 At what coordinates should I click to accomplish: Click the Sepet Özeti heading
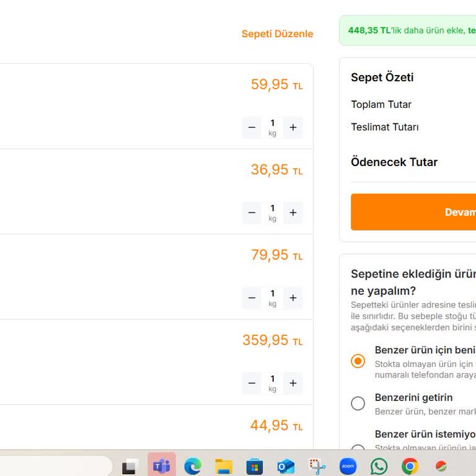[382, 77]
